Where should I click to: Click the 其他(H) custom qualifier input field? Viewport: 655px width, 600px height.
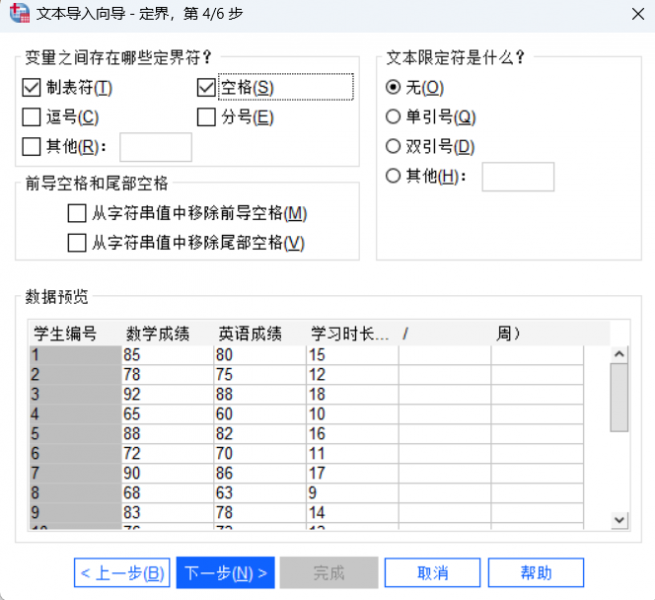point(518,177)
